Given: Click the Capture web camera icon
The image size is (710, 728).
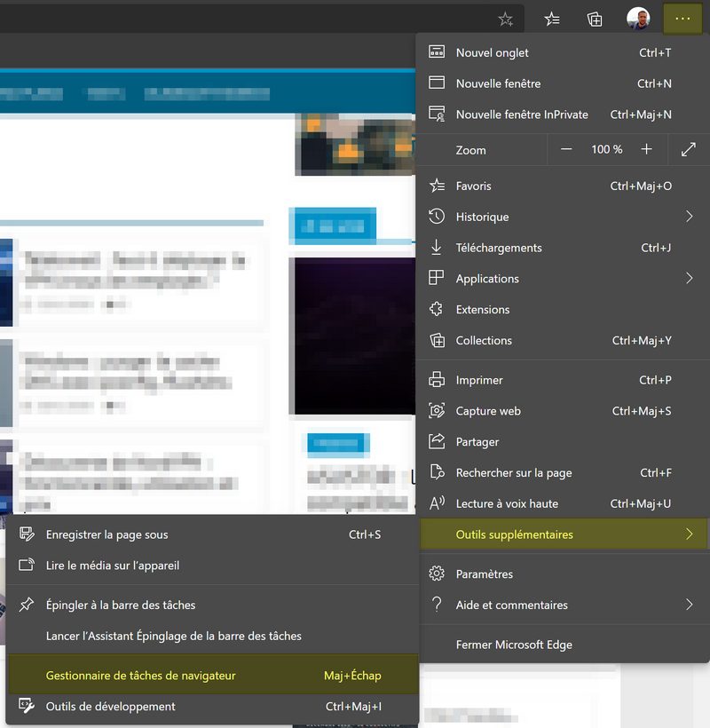Looking at the screenshot, I should pyautogui.click(x=437, y=410).
